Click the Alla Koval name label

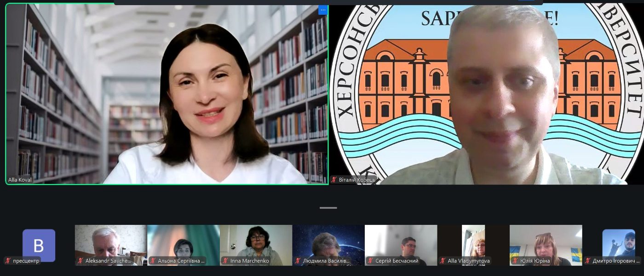pos(20,180)
